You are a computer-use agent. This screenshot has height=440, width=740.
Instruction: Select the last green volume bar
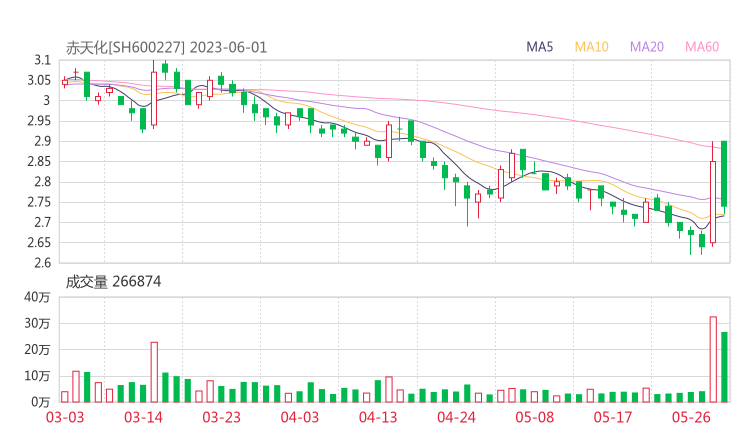pos(724,367)
